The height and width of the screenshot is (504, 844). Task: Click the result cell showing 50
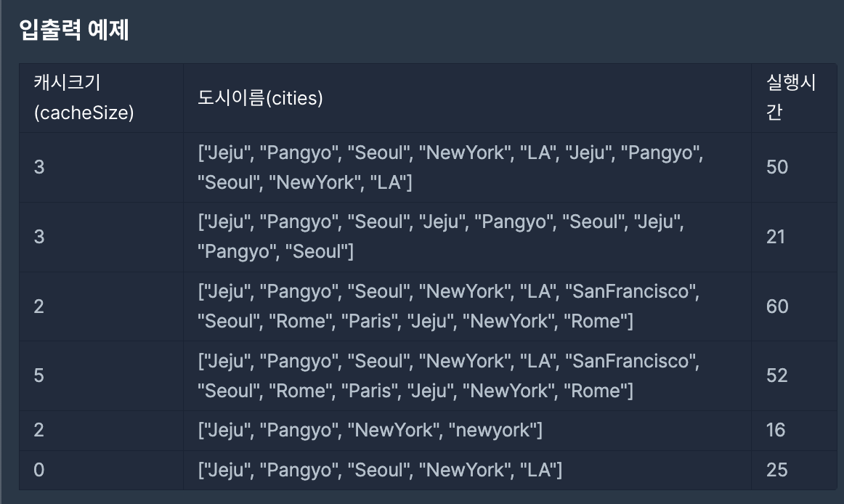794,168
